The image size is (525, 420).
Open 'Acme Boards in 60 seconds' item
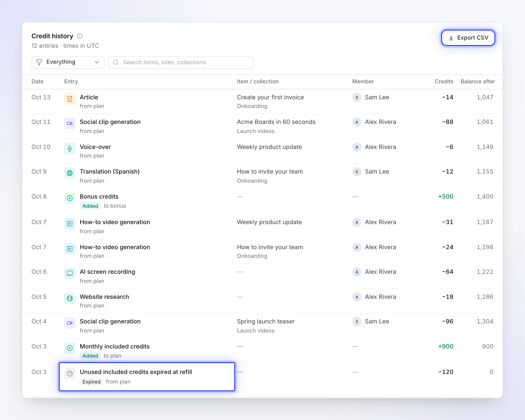(x=276, y=122)
